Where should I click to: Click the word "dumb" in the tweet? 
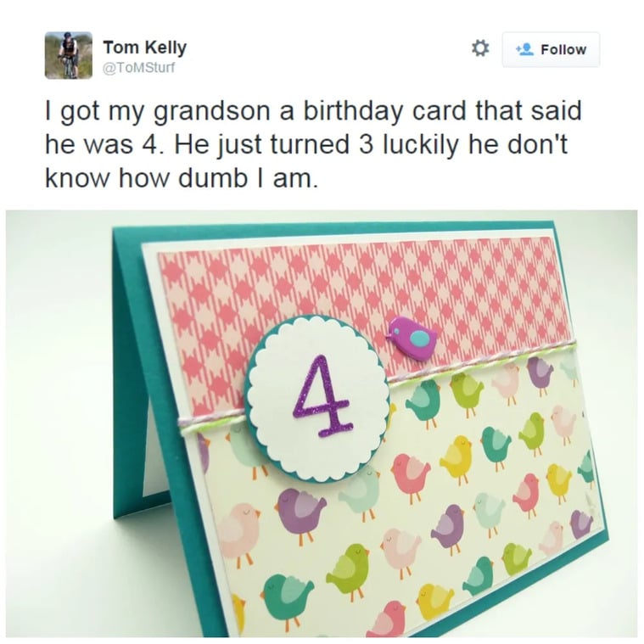pyautogui.click(x=213, y=178)
